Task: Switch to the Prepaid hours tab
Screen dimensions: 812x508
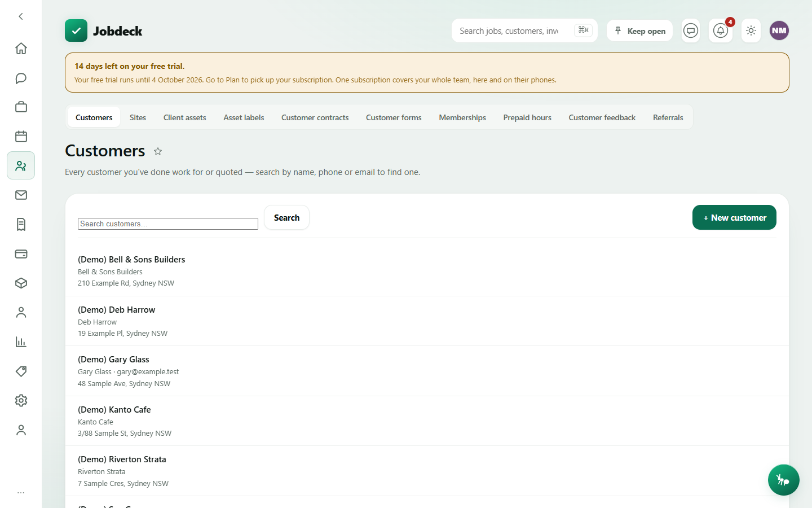Action: tap(527, 117)
